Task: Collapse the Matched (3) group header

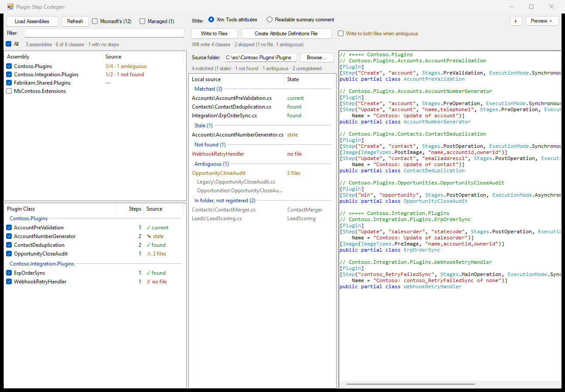Action: [208, 89]
